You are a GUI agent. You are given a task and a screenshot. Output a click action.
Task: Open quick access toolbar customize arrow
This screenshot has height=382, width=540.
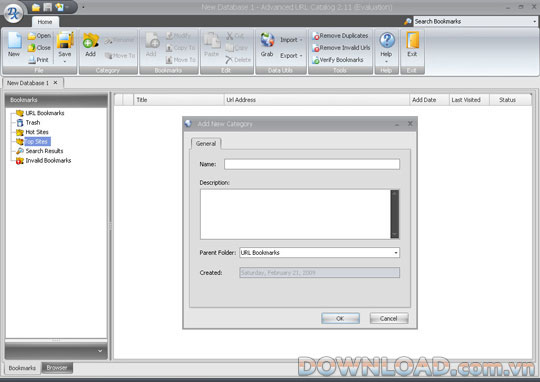click(x=83, y=7)
